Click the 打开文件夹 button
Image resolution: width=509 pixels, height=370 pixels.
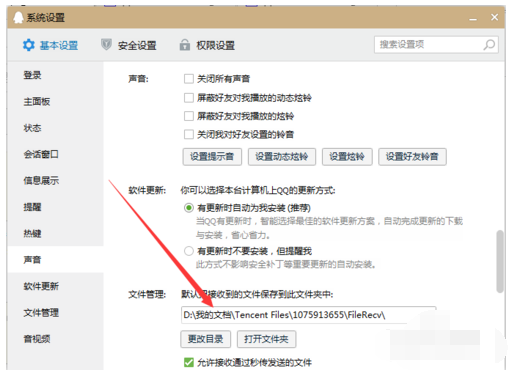click(x=266, y=339)
